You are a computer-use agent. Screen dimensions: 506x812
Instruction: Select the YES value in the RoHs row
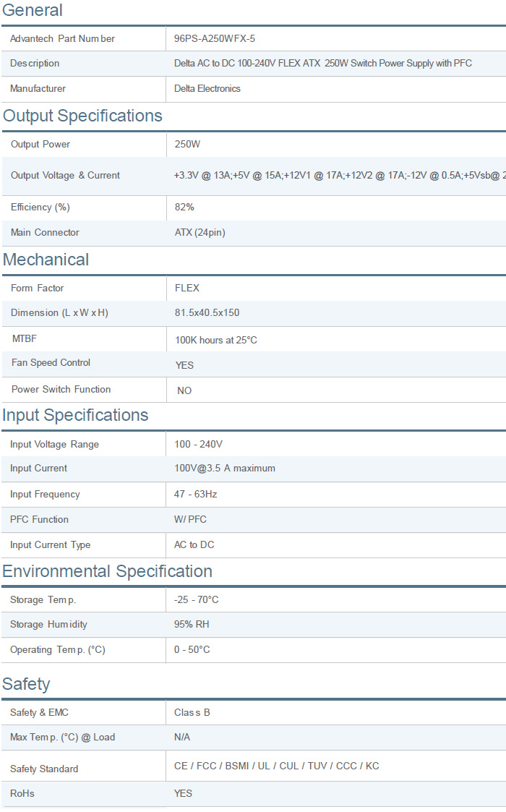tap(183, 794)
